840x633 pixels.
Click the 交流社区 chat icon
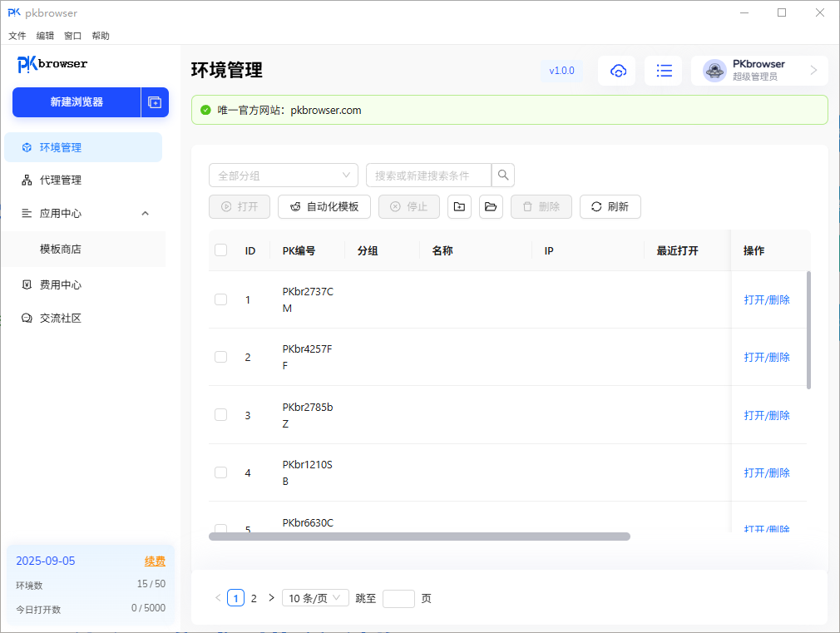point(27,319)
